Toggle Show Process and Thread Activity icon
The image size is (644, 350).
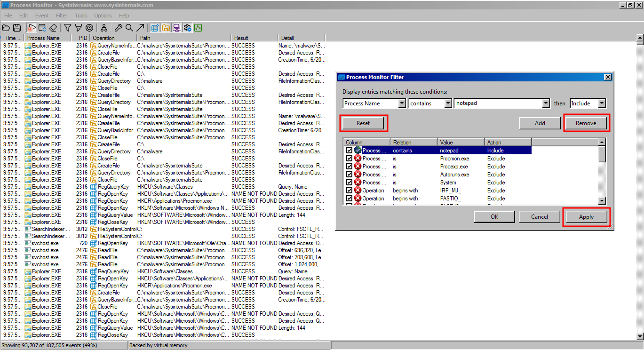click(x=187, y=28)
